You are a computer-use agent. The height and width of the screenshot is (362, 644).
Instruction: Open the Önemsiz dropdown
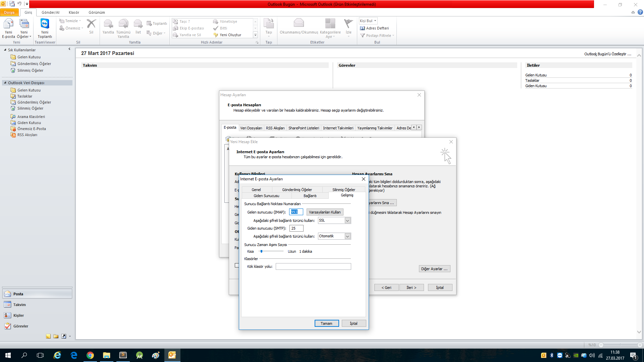(71, 28)
